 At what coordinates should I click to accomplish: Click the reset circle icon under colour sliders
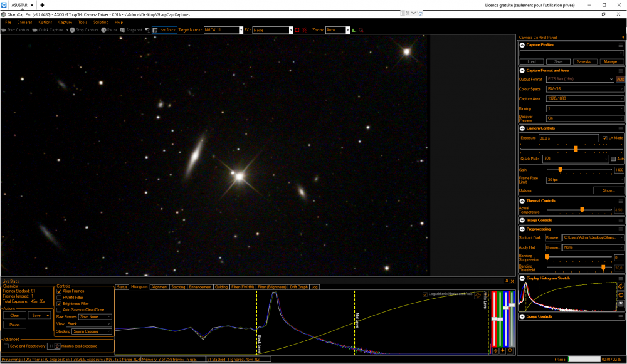click(x=510, y=351)
